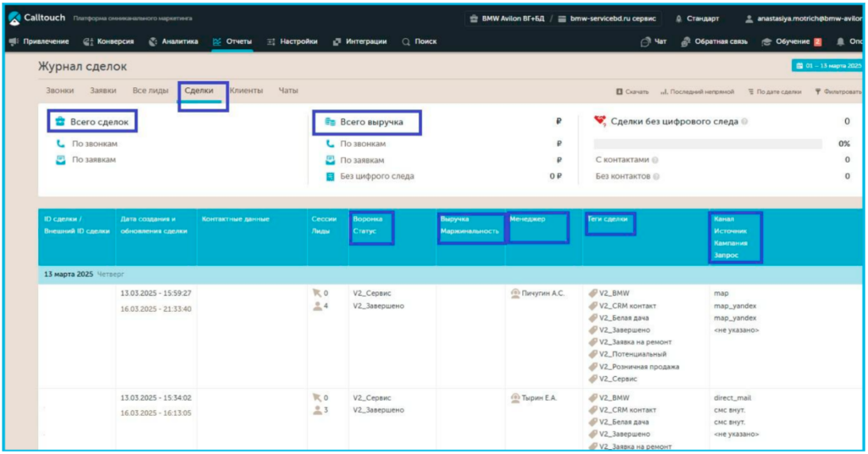Switch to the Клиенты tab
Viewport: 868px width, 454px height.
(246, 91)
